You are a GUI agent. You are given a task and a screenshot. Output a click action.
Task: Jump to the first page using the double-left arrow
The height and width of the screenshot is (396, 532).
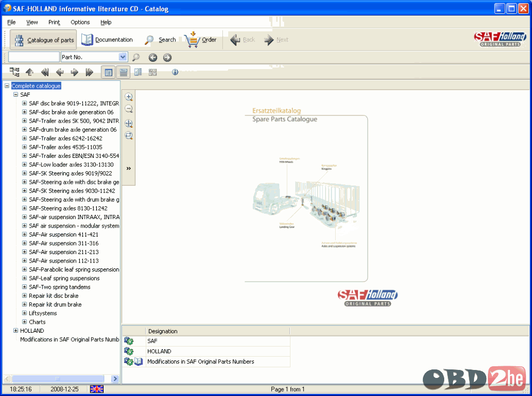tap(45, 72)
